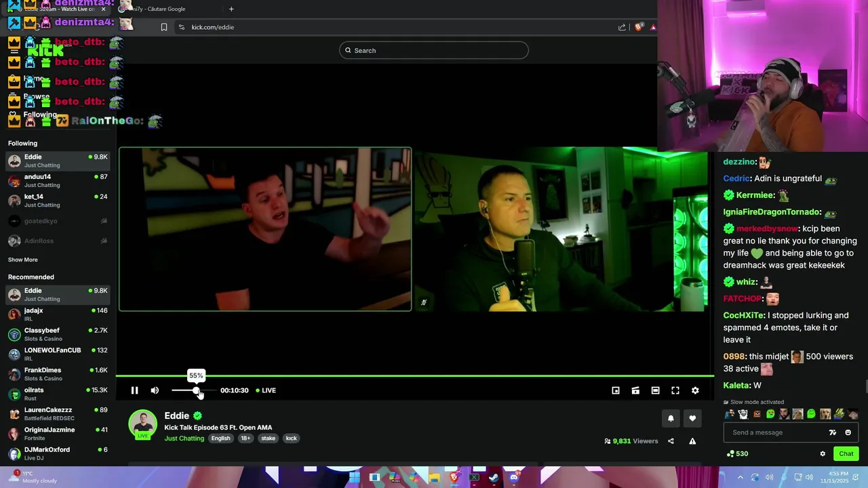Open browser share page icon

tap(622, 27)
